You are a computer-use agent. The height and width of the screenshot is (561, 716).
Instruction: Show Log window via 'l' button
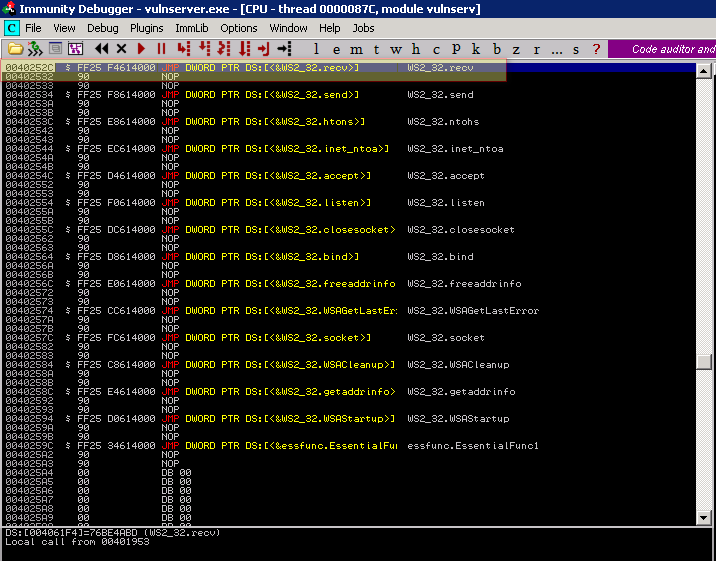316,49
